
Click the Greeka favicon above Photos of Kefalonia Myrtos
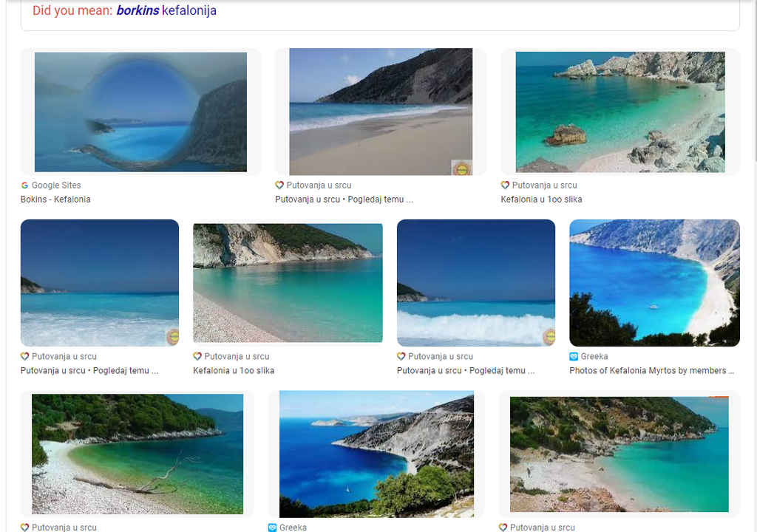tap(574, 357)
